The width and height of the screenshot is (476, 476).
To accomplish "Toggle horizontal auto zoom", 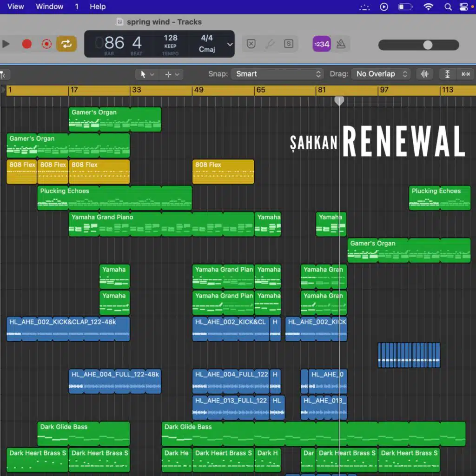I will (465, 74).
